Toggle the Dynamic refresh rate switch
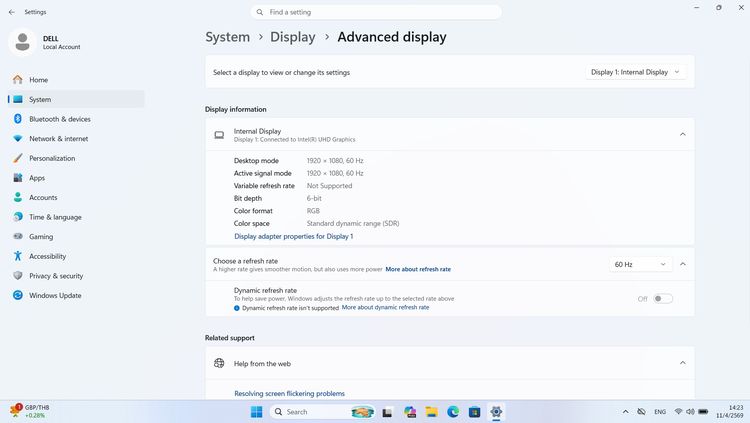This screenshot has height=423, width=750. [663, 299]
